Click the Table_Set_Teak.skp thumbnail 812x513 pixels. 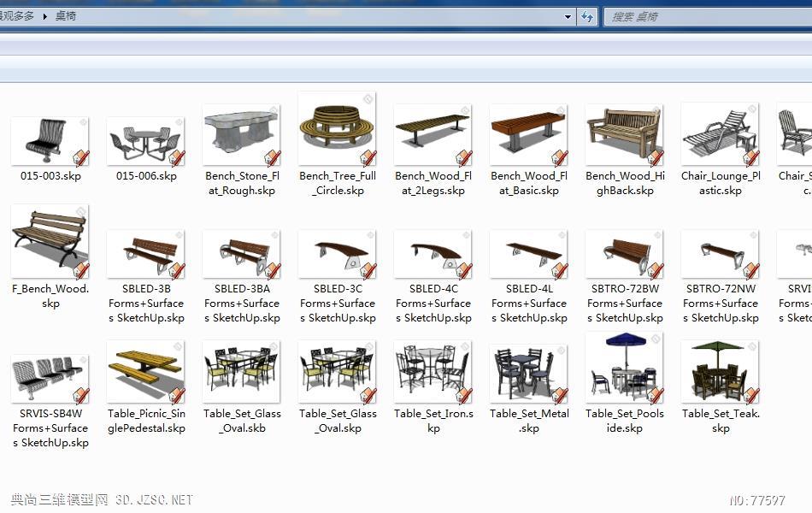pyautogui.click(x=721, y=372)
